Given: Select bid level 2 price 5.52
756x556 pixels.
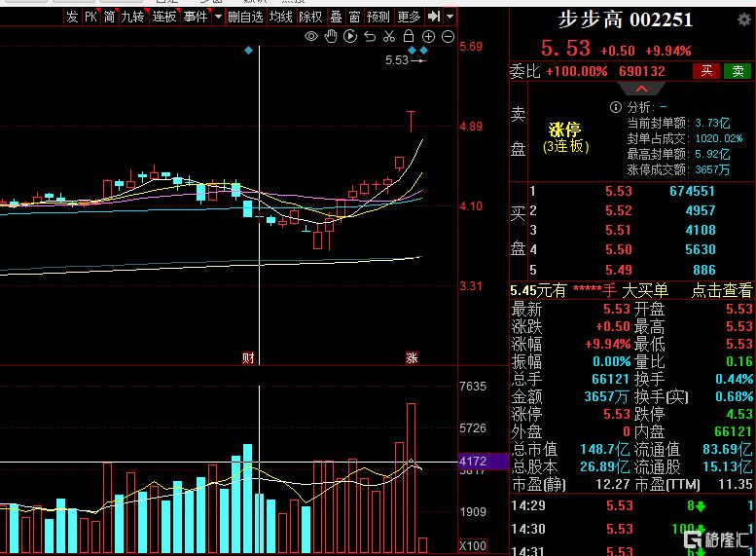Looking at the screenshot, I should (x=619, y=211).
